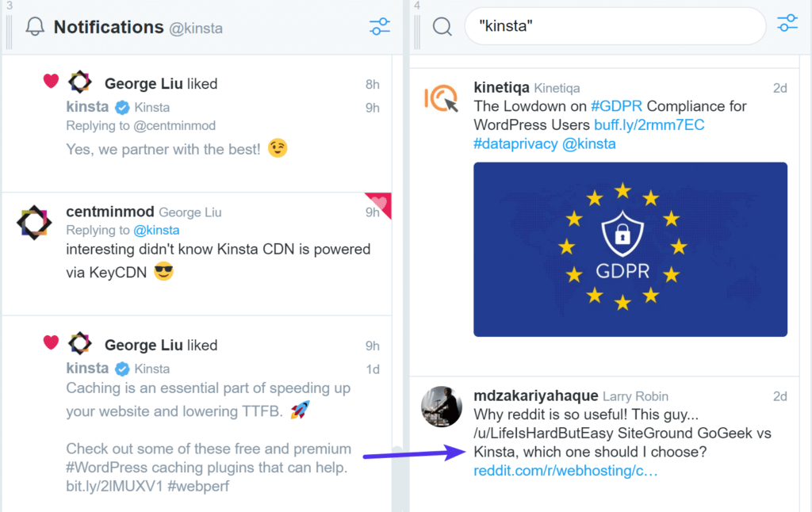This screenshot has width=812, height=512.
Task: Open search column settings sliders icon
Action: click(x=787, y=24)
